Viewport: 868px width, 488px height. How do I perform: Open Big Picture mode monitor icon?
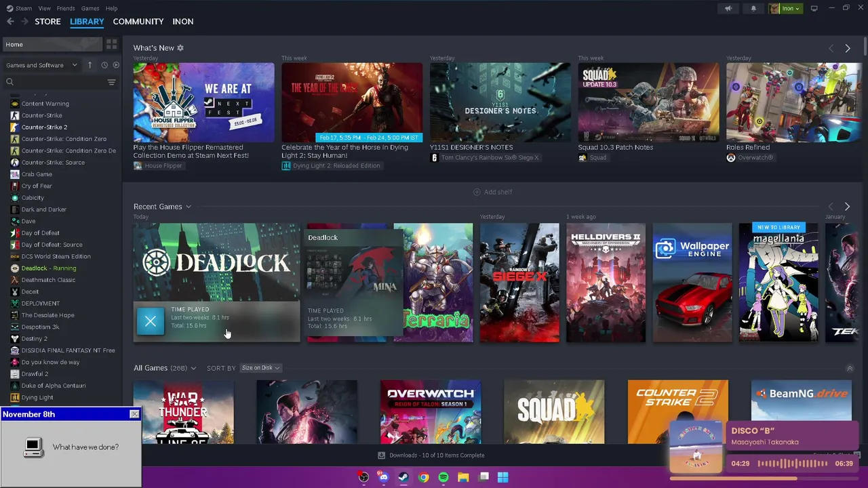click(x=814, y=8)
